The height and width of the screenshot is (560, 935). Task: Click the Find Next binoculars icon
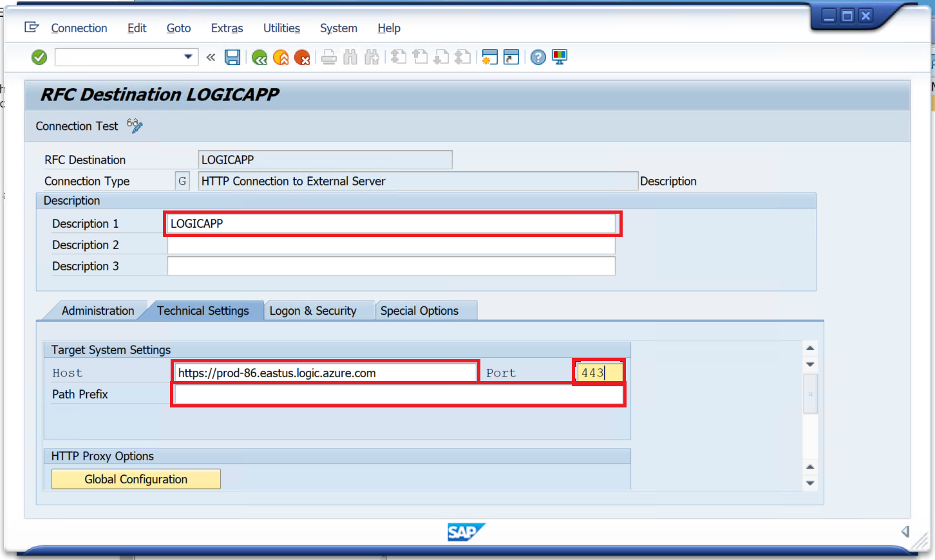coord(372,57)
